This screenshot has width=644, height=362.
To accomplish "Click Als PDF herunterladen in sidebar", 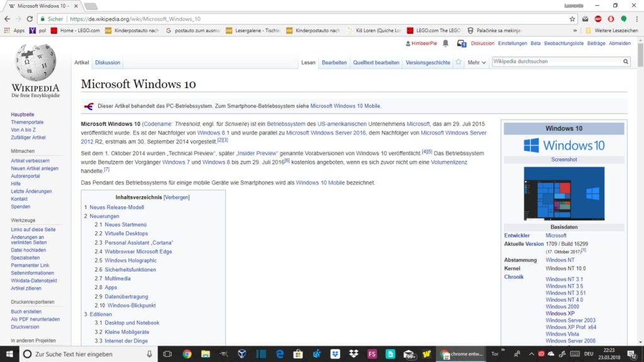I will (35, 319).
